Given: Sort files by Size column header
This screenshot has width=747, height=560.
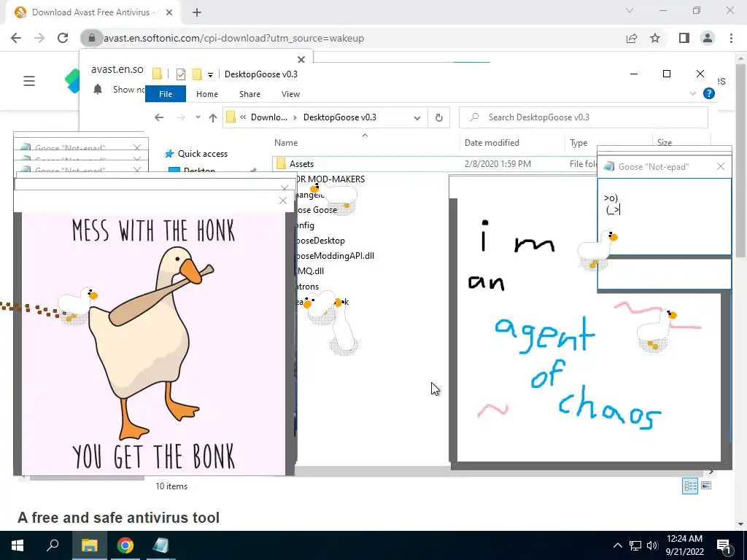Looking at the screenshot, I should pyautogui.click(x=665, y=142).
